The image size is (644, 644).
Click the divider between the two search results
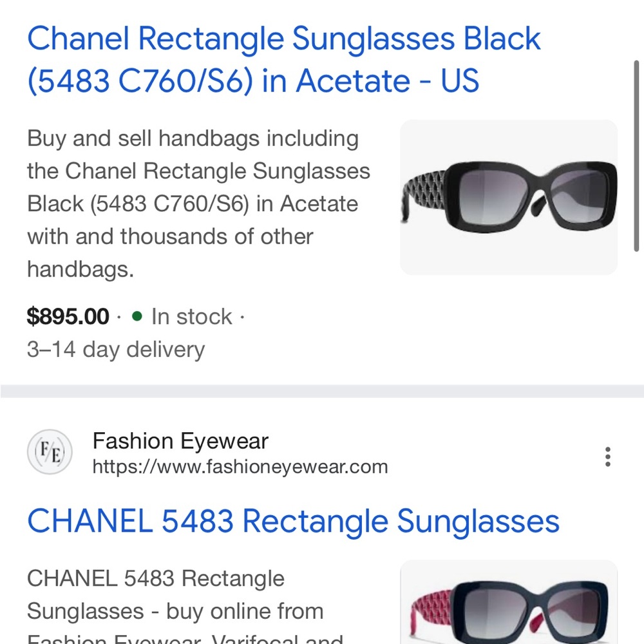point(322,390)
